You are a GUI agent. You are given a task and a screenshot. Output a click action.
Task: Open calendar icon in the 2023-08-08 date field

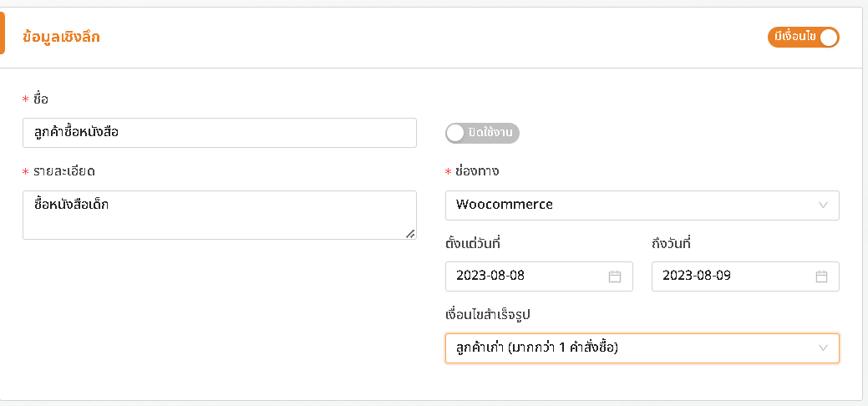point(615,277)
